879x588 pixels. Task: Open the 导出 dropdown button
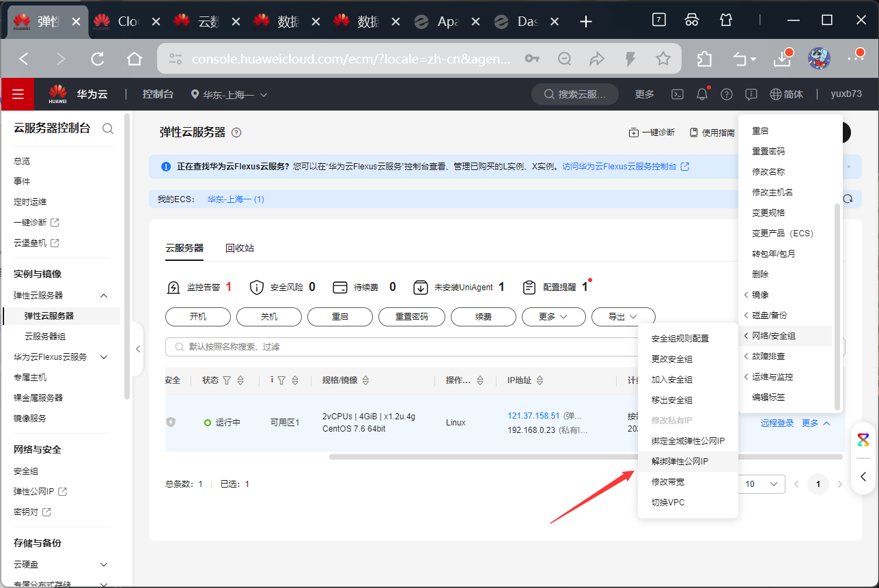point(623,317)
